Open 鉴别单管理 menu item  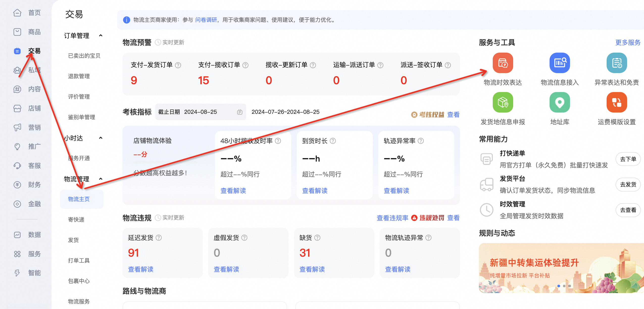82,117
